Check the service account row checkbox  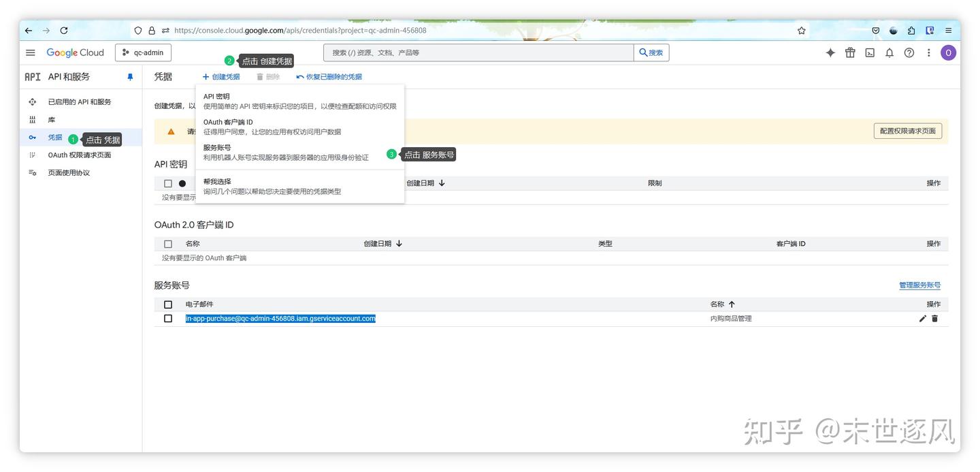pos(168,318)
